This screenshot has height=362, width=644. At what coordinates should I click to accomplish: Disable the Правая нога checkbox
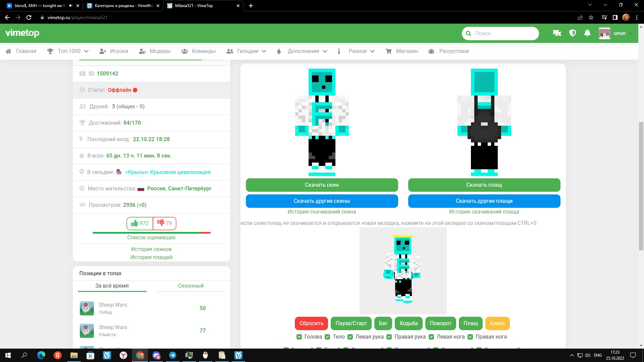coord(470,337)
